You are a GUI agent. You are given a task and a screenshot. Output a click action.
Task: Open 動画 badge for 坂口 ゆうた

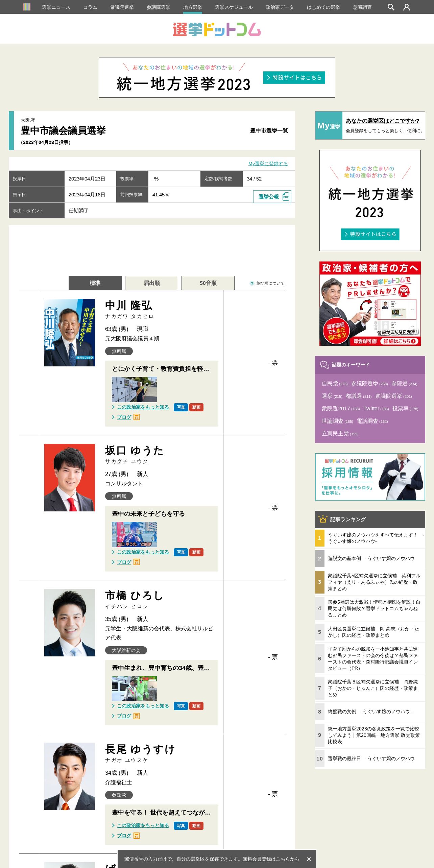point(196,552)
